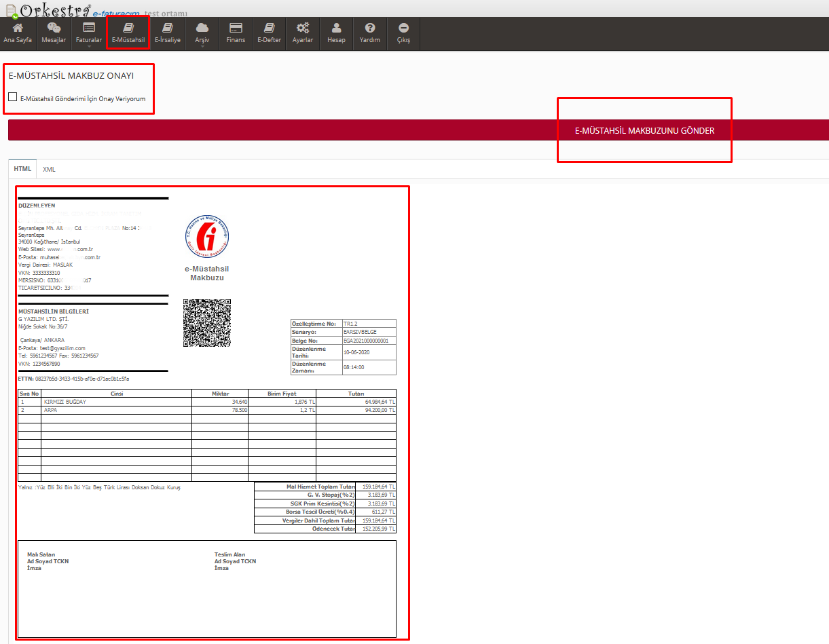Click the Finans card icon
The height and width of the screenshot is (644, 829).
tap(236, 29)
